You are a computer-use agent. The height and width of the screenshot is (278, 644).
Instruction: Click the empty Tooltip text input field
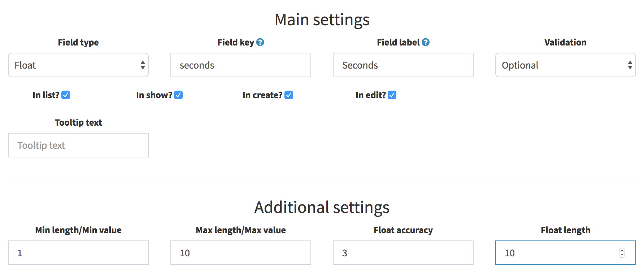(x=78, y=145)
